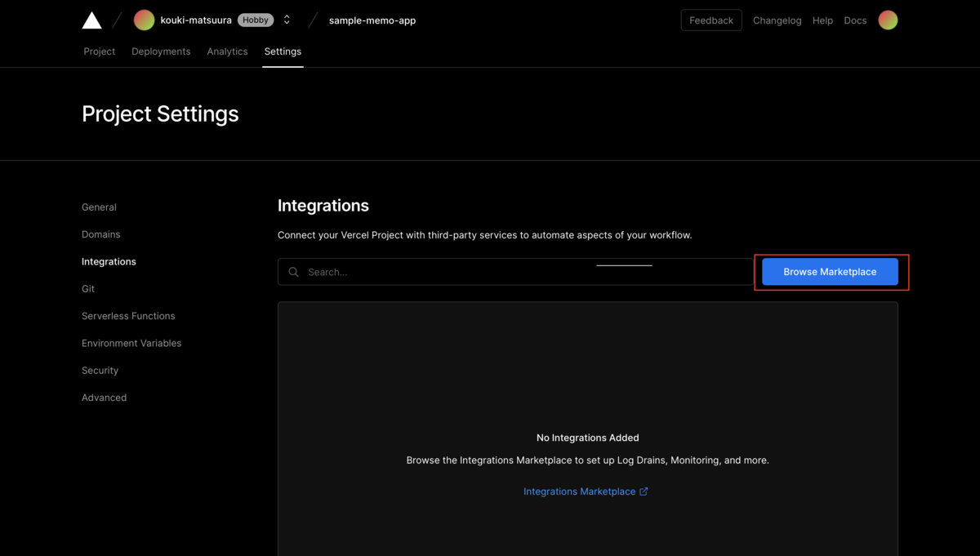The image size is (980, 556).
Task: Open the Changelog link
Action: (x=777, y=20)
